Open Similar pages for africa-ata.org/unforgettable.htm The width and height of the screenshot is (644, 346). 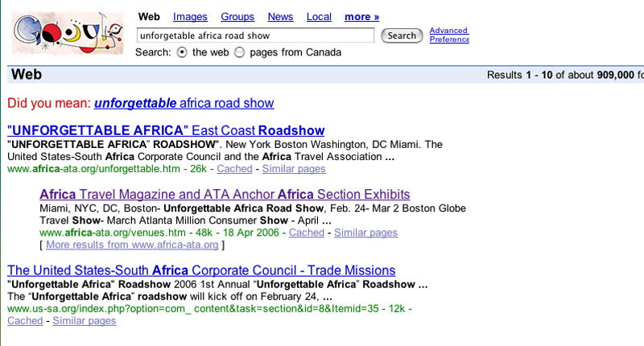tap(294, 169)
